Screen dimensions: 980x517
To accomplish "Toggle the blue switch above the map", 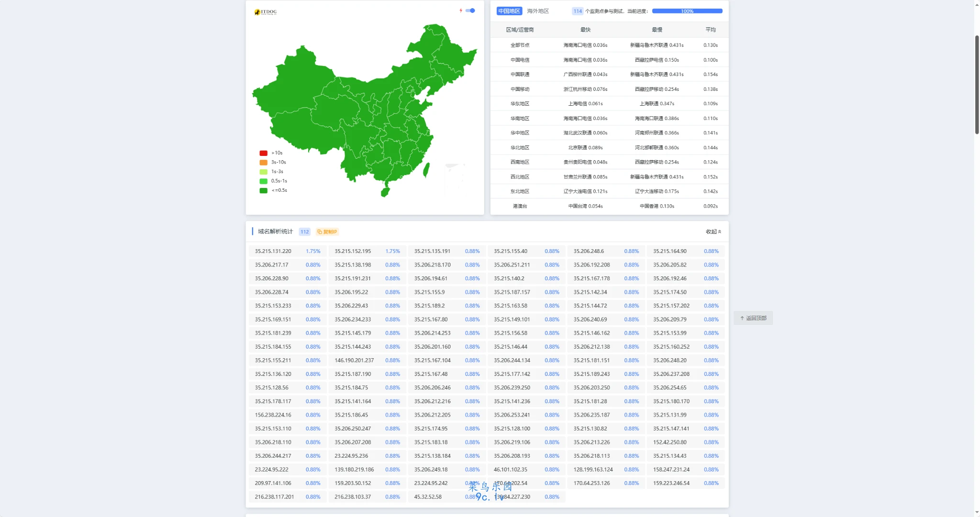I will 471,11.
